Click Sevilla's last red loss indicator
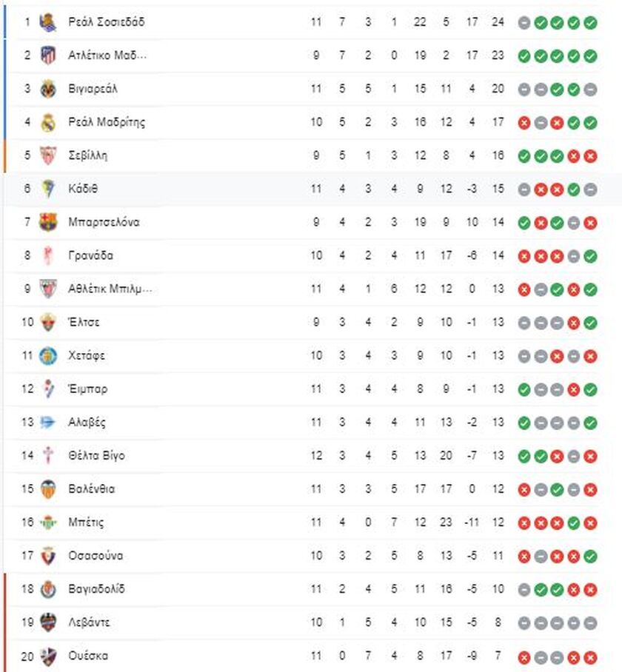Viewport: 622px width, 672px height. pos(590,156)
